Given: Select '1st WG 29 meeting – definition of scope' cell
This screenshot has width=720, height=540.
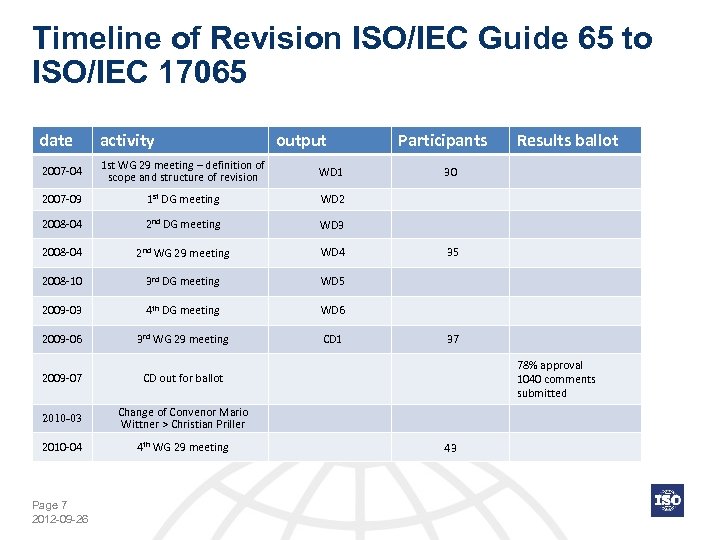Looking at the screenshot, I should (x=180, y=171).
